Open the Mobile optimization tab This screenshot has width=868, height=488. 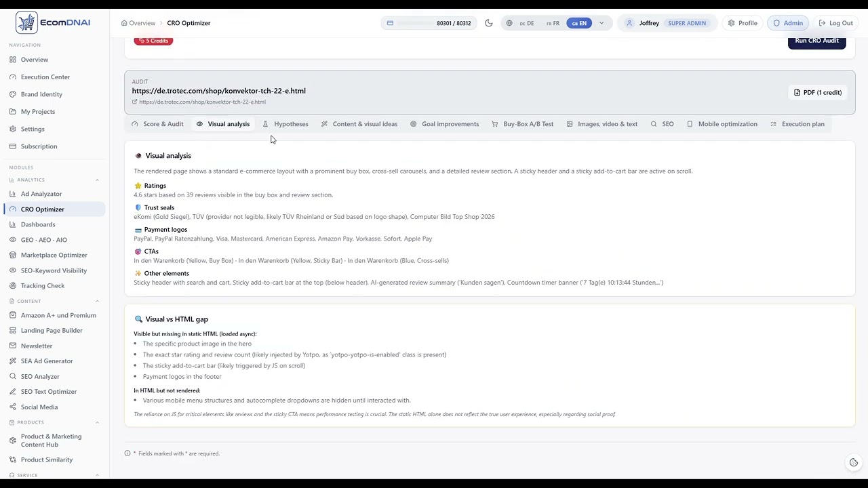click(x=722, y=124)
